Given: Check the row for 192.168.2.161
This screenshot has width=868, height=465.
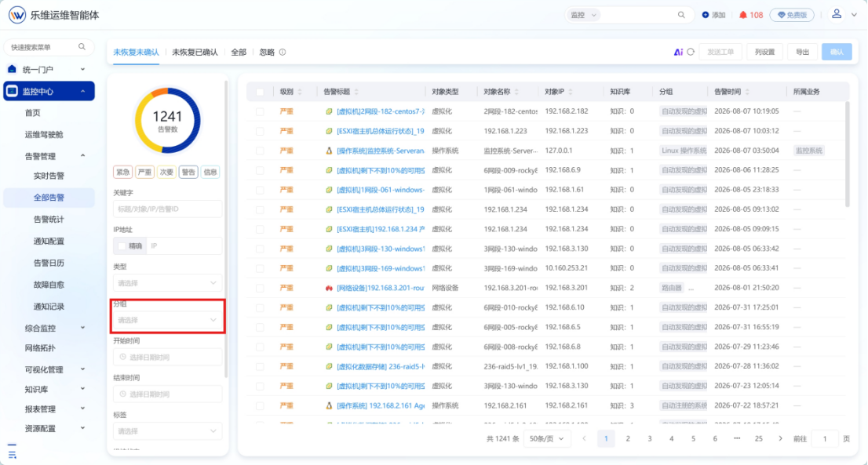Looking at the screenshot, I should pos(261,406).
